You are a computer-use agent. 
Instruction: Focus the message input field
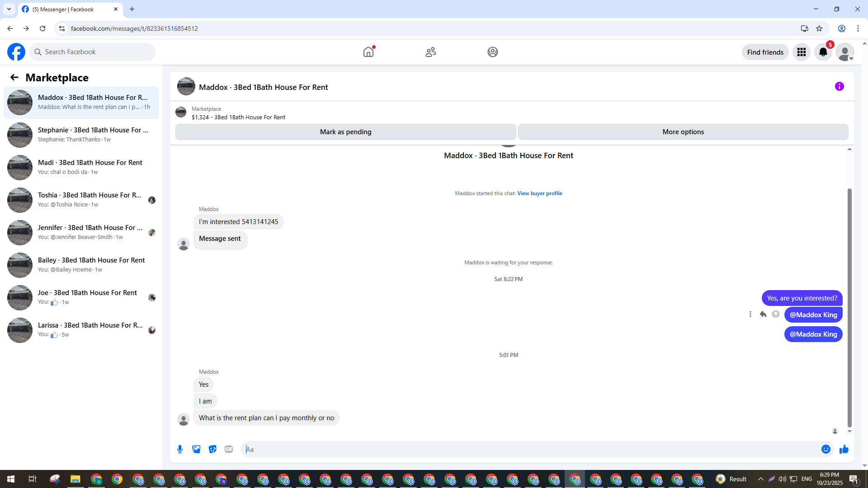[529, 449]
